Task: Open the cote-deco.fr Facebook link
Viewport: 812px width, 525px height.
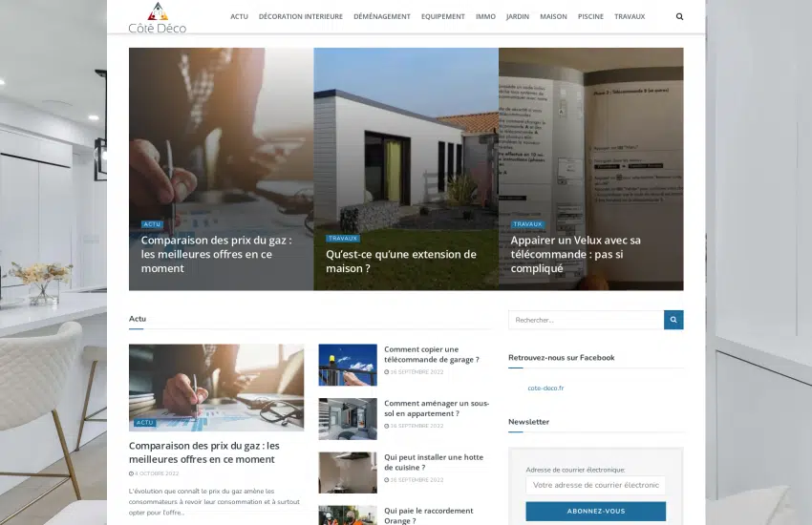Action: [545, 388]
